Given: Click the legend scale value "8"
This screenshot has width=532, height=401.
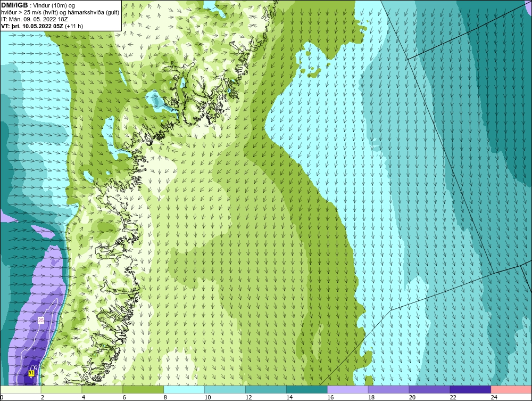Looking at the screenshot, I should pyautogui.click(x=165, y=397).
